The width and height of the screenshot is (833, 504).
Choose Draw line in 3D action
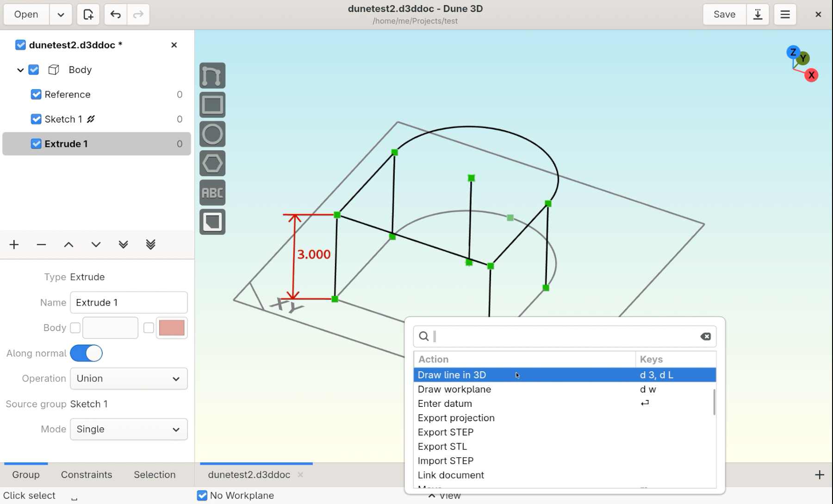pyautogui.click(x=565, y=375)
